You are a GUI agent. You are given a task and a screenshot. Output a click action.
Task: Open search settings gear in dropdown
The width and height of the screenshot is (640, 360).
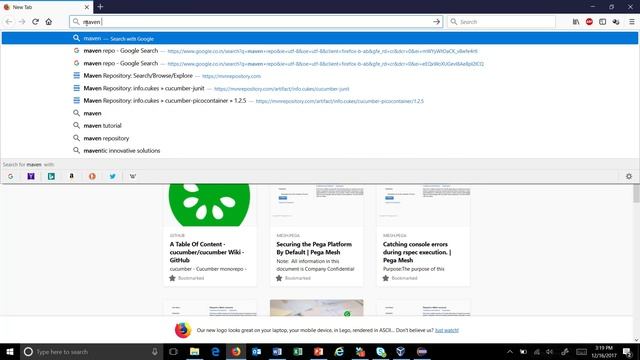click(629, 176)
